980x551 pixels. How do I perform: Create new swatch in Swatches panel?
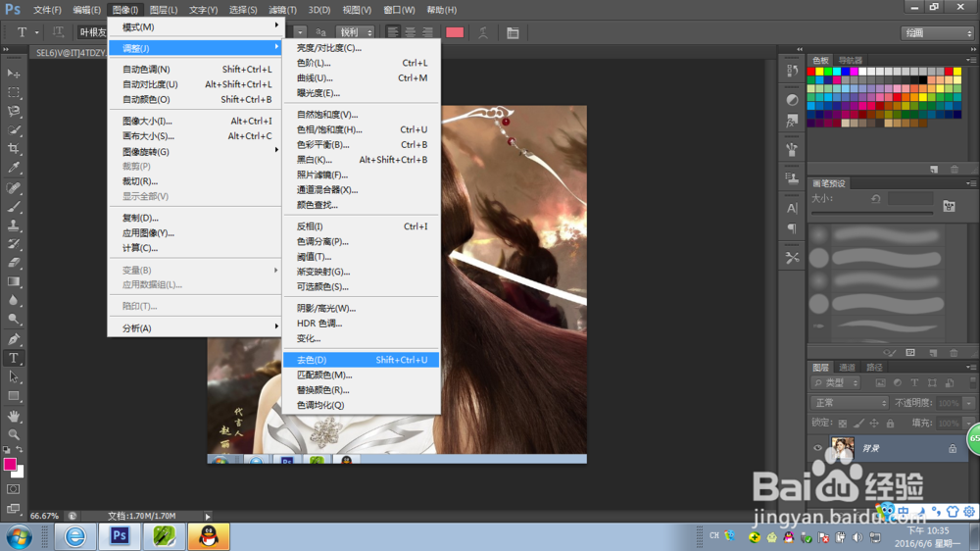tap(934, 170)
